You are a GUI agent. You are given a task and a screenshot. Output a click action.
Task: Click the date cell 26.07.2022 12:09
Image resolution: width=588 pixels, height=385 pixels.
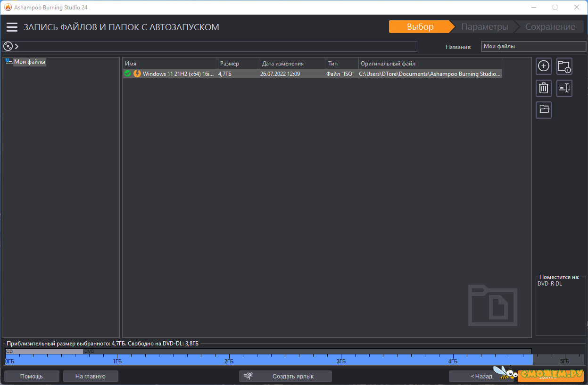pos(280,74)
